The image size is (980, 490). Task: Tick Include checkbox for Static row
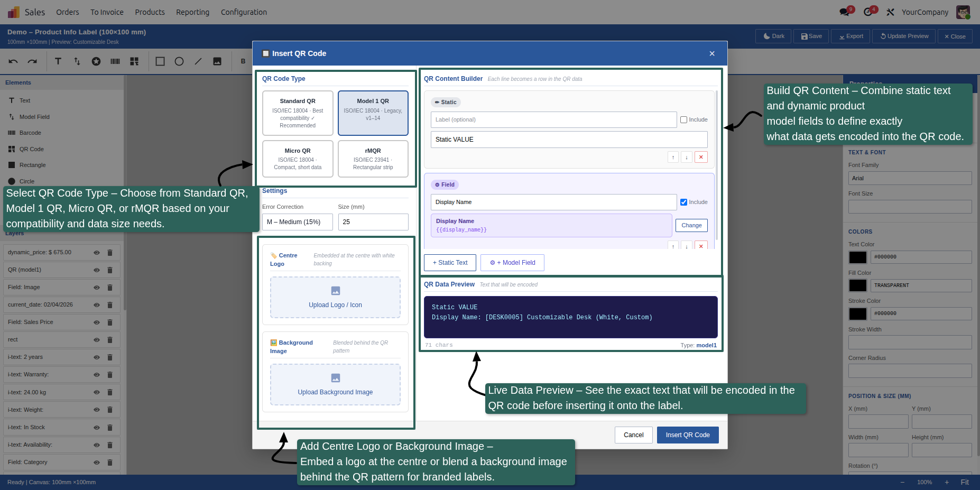click(x=683, y=120)
